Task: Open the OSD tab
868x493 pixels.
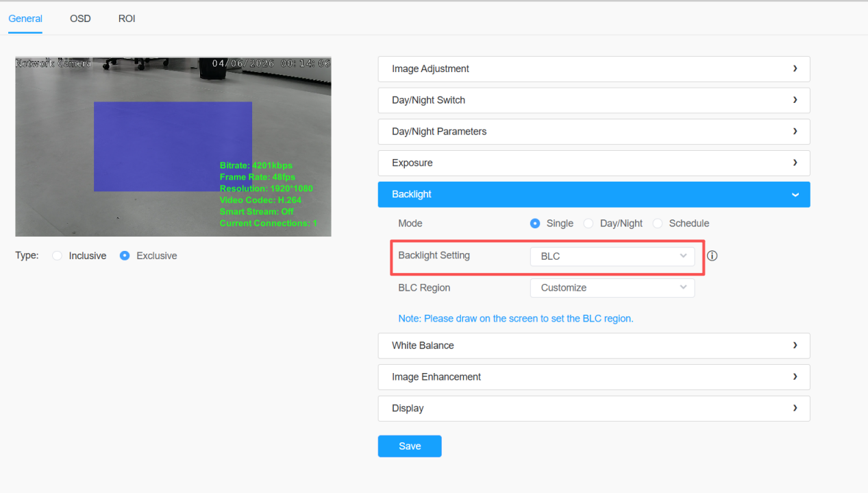Action: pos(80,19)
